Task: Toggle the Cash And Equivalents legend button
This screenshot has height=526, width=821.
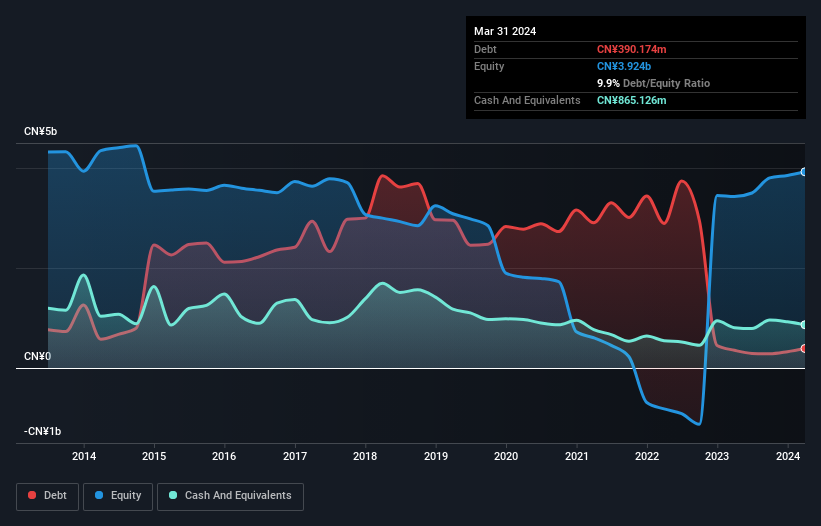Action: pyautogui.click(x=230, y=496)
